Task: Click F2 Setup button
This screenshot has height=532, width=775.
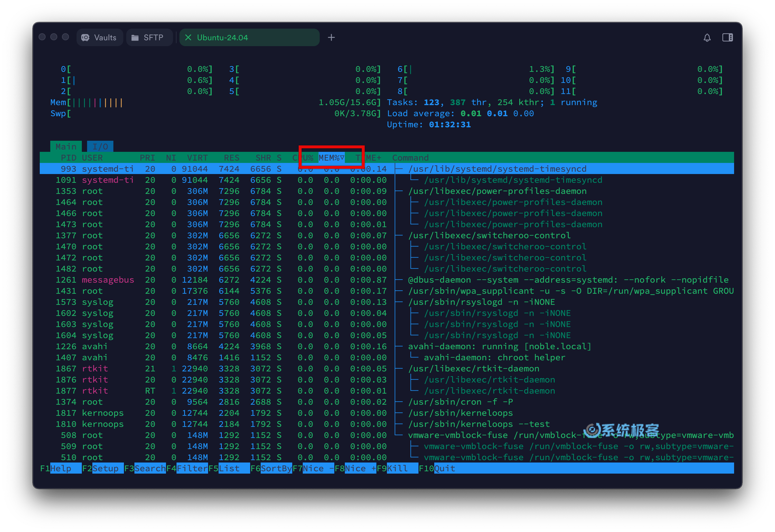Action: 103,468
